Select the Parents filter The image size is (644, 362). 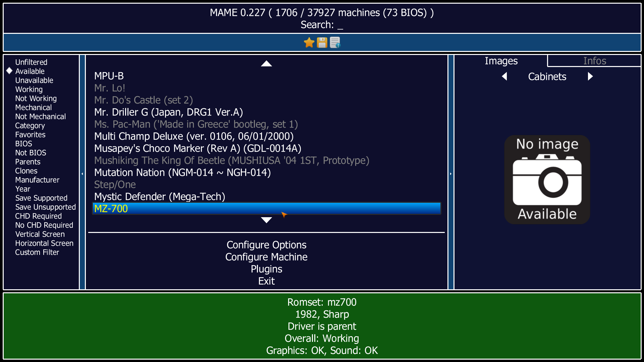(28, 162)
